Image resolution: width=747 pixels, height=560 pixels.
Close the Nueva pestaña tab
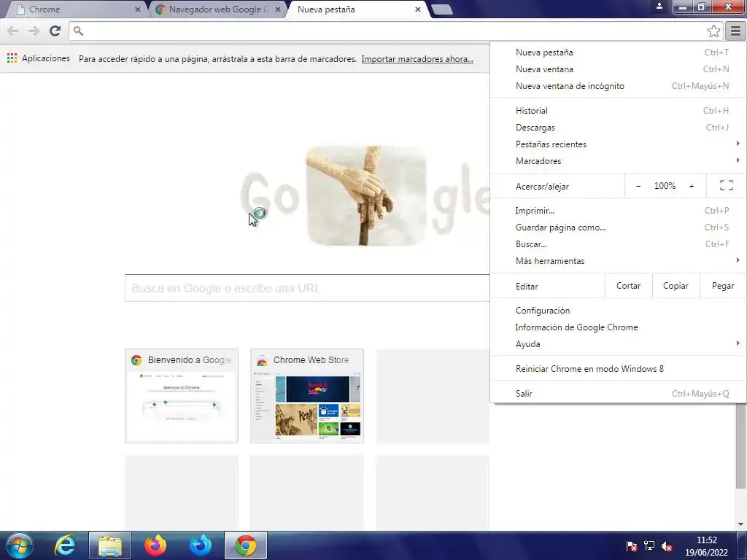pos(417,9)
